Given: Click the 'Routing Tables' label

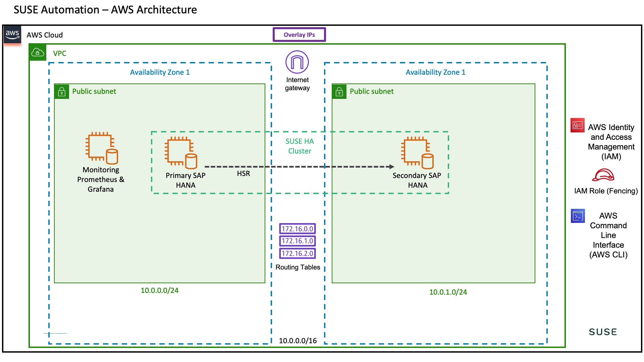Looking at the screenshot, I should point(298,267).
